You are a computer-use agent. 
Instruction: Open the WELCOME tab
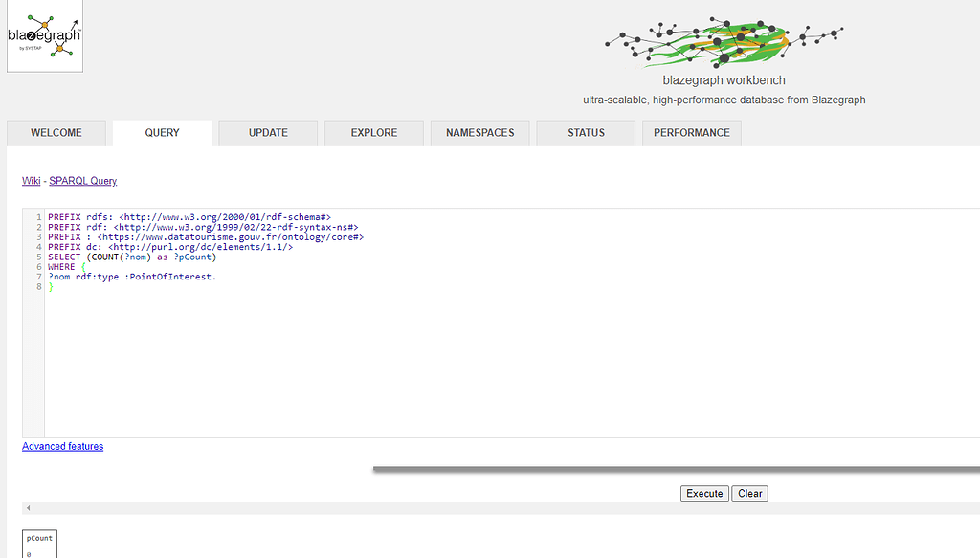coord(56,133)
